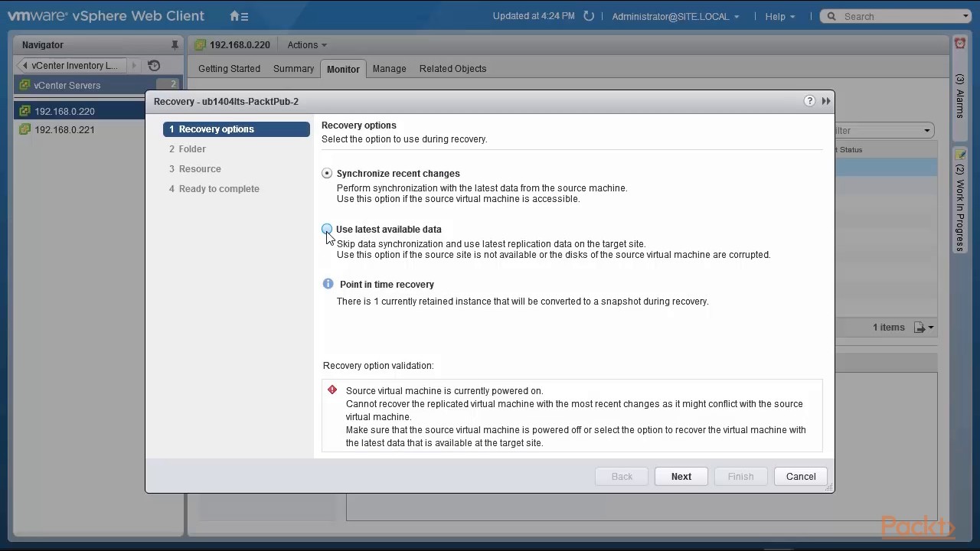
Task: Click the Cancel button
Action: tap(801, 477)
